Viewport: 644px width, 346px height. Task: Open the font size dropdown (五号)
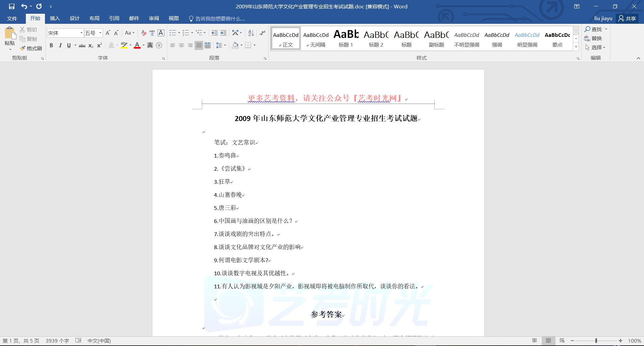coord(100,33)
